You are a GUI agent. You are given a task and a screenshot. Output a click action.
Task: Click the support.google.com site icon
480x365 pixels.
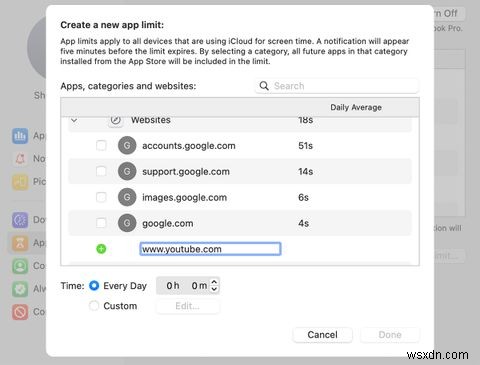[x=127, y=171]
